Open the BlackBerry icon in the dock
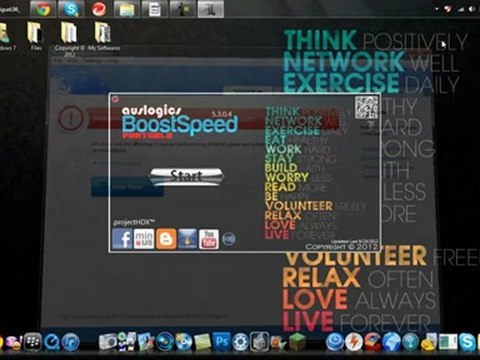Image resolution: width=480 pixels, height=360 pixels. 32,341
